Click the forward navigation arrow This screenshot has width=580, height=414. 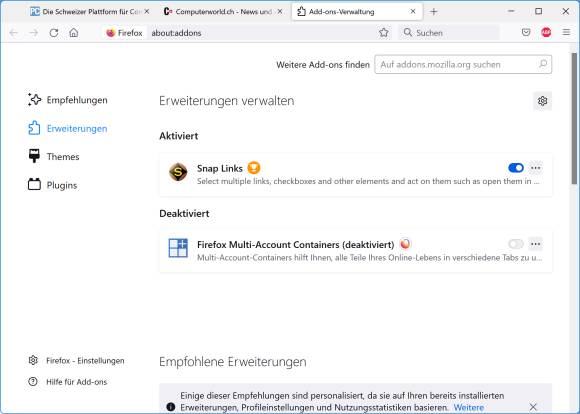[x=34, y=33]
